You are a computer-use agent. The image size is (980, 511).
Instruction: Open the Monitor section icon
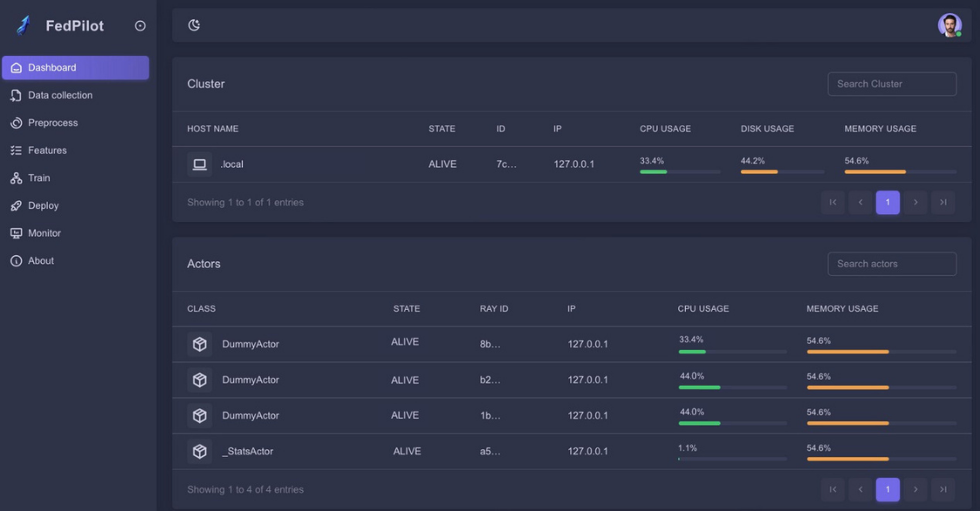coord(15,232)
